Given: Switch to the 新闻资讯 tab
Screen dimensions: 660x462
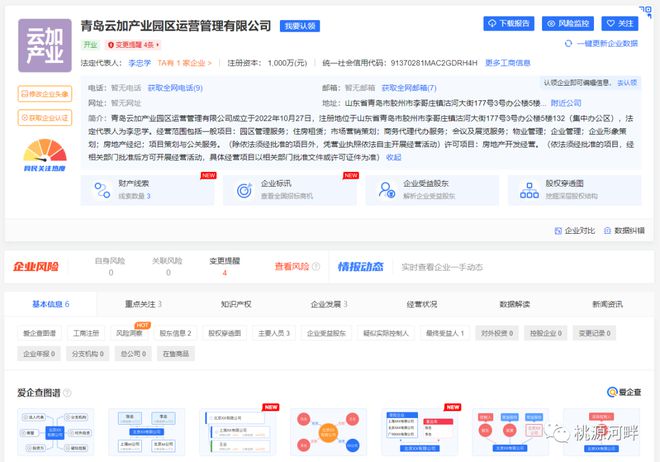Looking at the screenshot, I should coord(607,304).
